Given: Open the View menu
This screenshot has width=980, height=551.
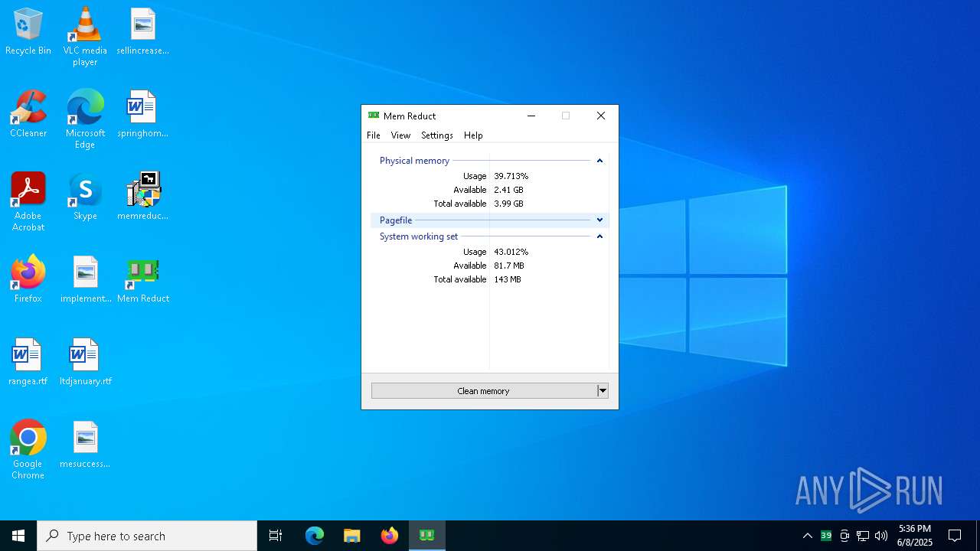Looking at the screenshot, I should 400,135.
